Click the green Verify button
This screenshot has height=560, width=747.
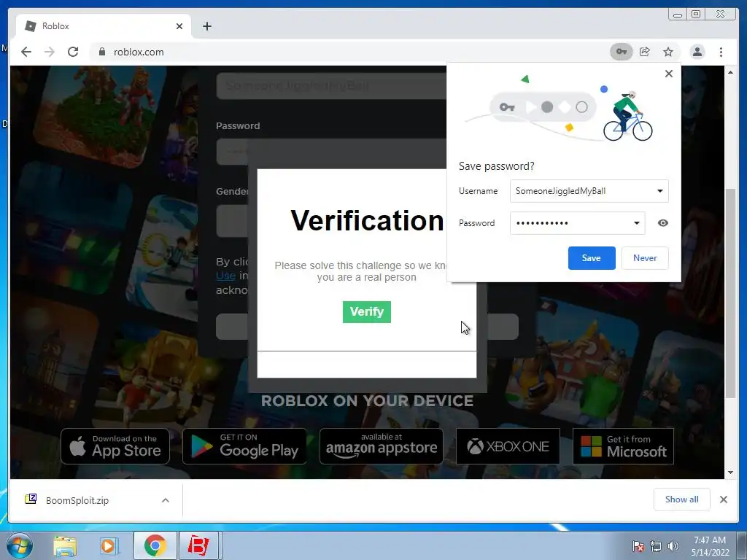pos(366,312)
